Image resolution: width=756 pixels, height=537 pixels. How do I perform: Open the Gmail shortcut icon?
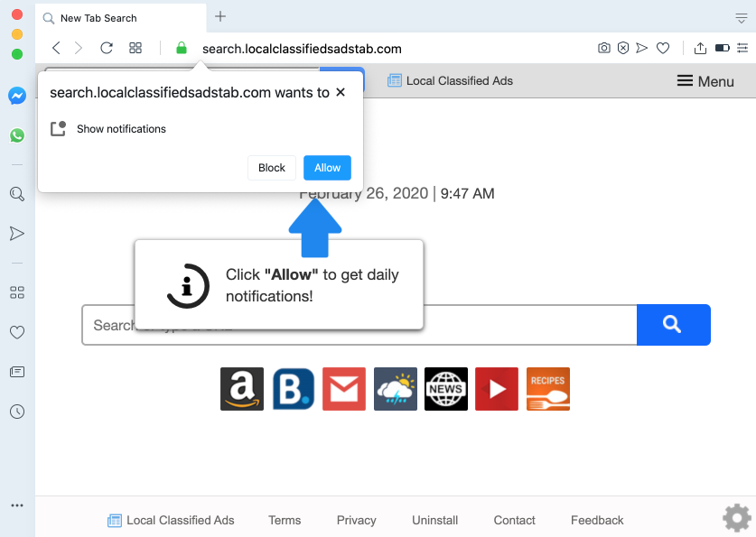(344, 389)
